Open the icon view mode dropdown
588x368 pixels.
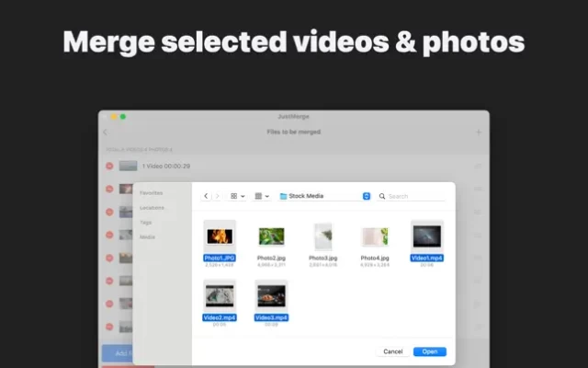click(x=237, y=196)
